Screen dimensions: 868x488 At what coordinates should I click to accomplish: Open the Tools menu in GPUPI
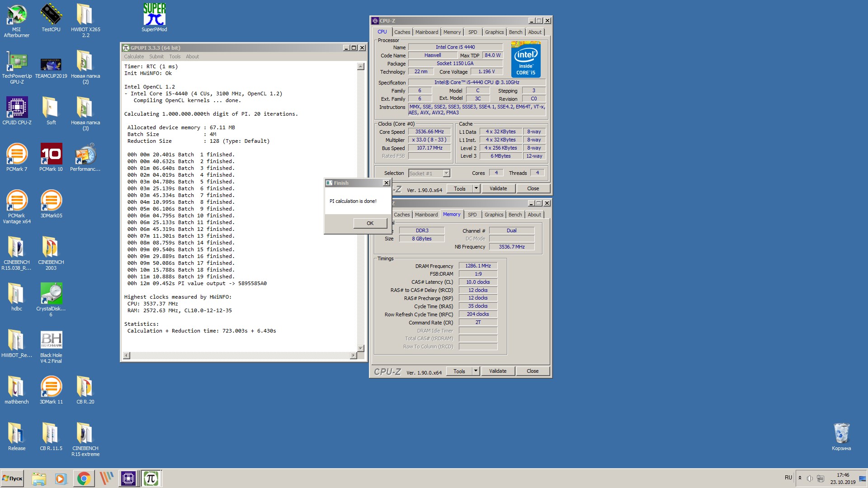pos(175,56)
